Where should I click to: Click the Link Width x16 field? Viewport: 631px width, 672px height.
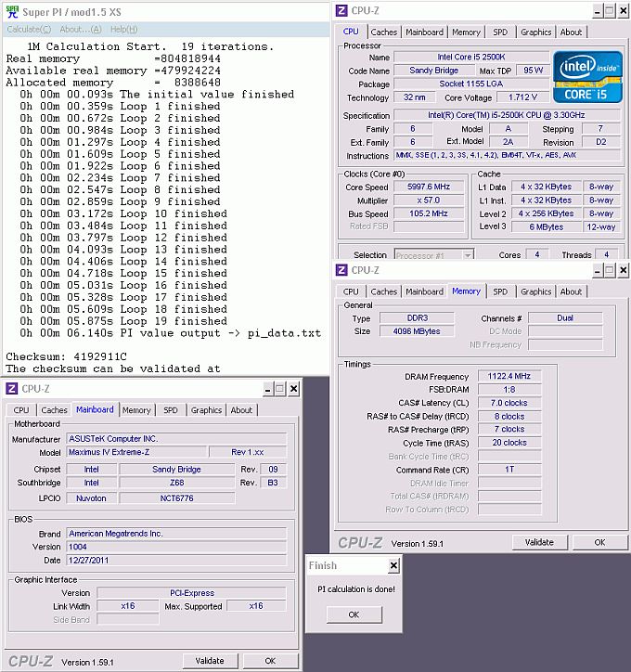[128, 606]
